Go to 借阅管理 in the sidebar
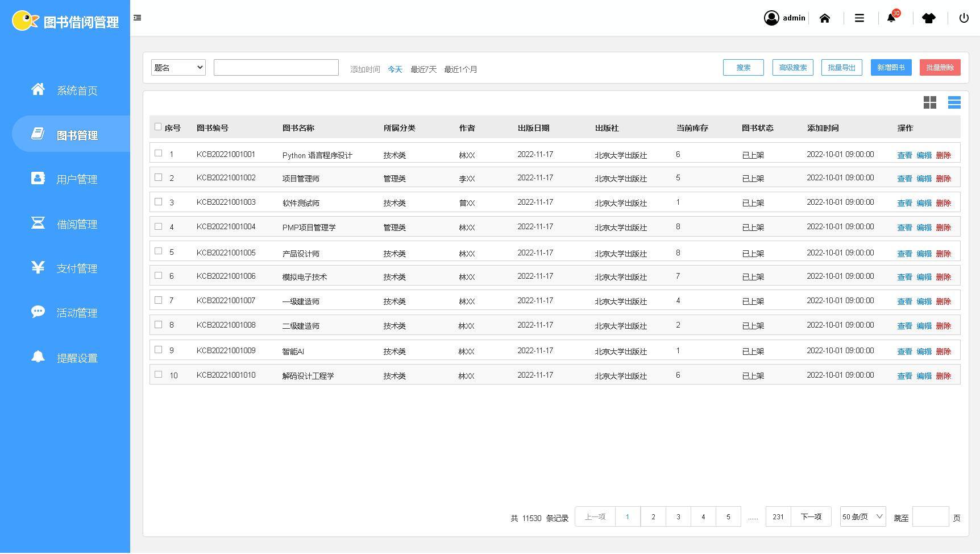 tap(76, 224)
